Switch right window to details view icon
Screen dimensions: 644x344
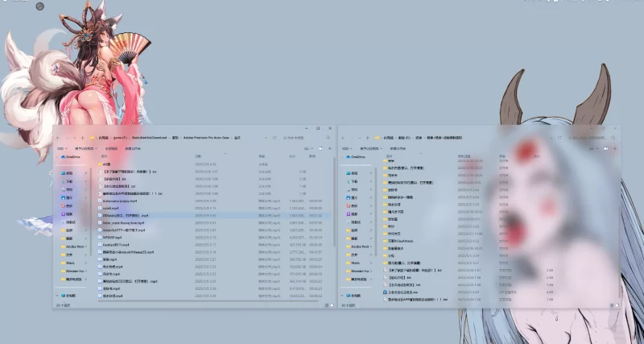[612, 305]
